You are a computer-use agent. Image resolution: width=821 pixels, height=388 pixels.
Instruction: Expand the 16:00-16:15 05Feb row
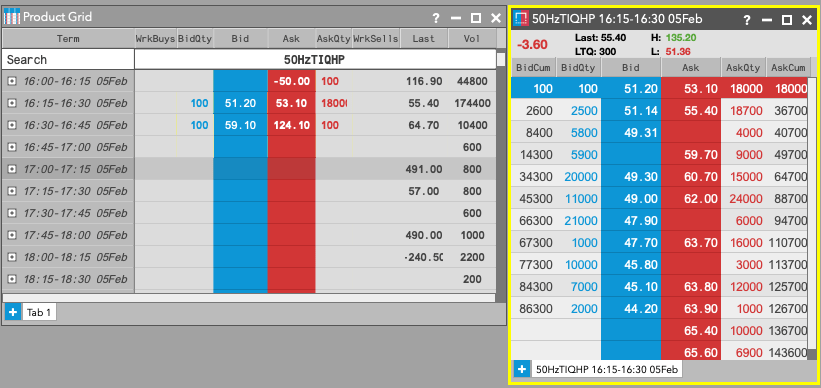pyautogui.click(x=12, y=82)
